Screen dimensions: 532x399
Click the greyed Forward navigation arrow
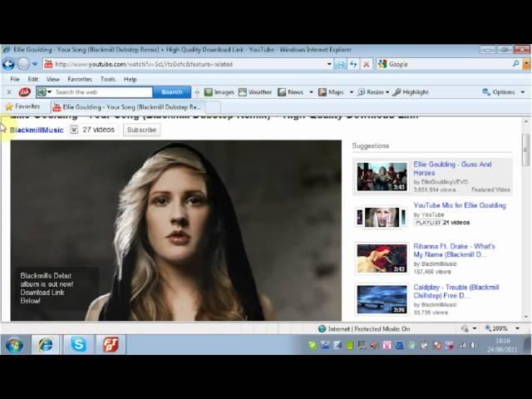coord(23,64)
